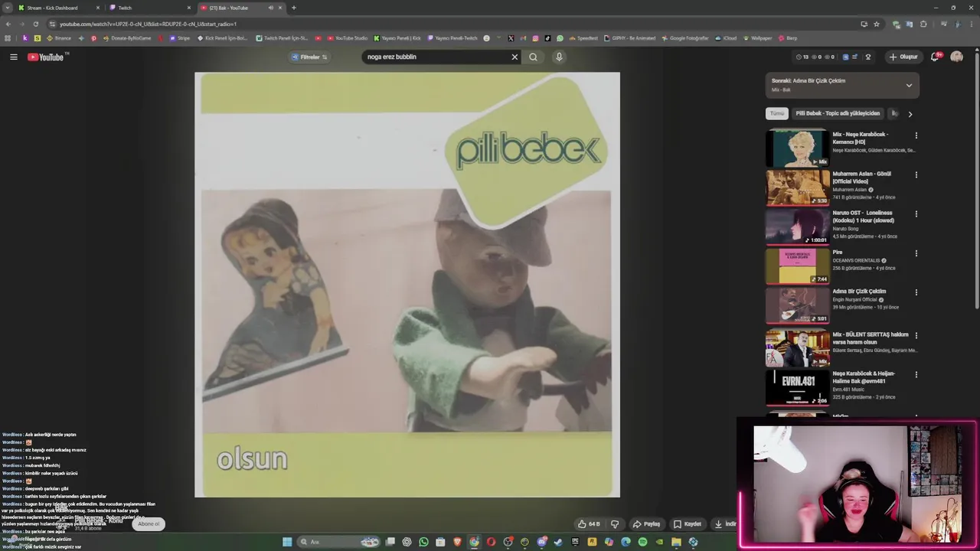Image resolution: width=980 pixels, height=551 pixels.
Task: Open Steam from the taskbar
Action: [x=558, y=542]
